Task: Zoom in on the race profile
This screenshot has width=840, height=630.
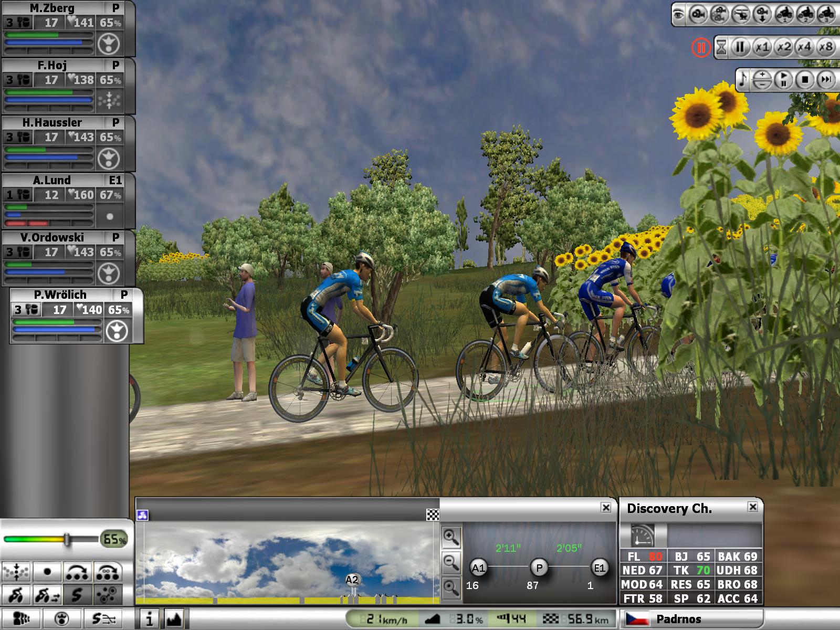Action: tap(451, 537)
